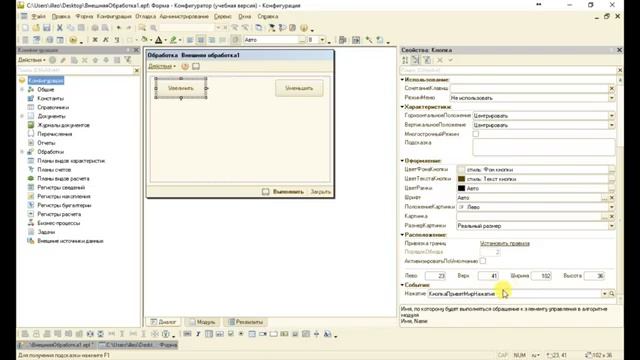
Task: Click the Выполнить button in form footer
Action: [x=288, y=191]
